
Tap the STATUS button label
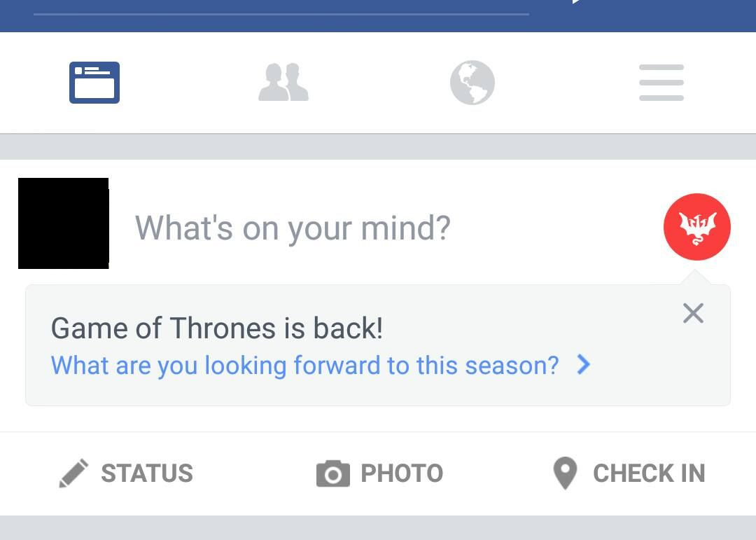[147, 473]
